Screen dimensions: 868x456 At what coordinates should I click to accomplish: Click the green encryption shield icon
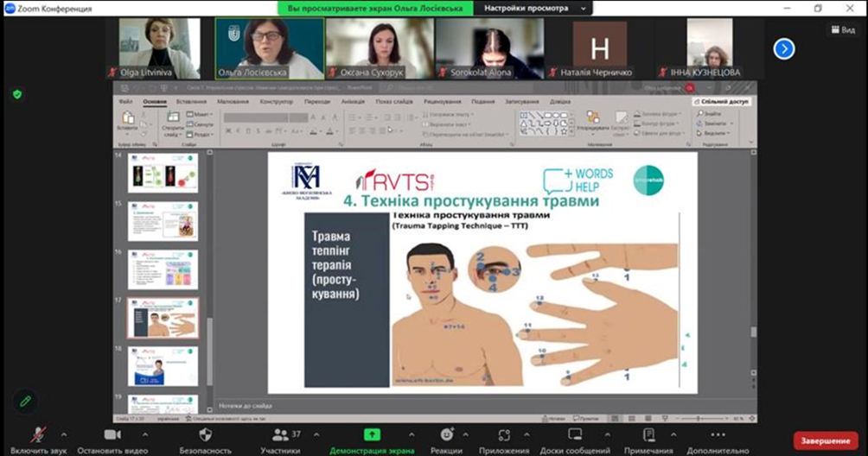(x=16, y=94)
